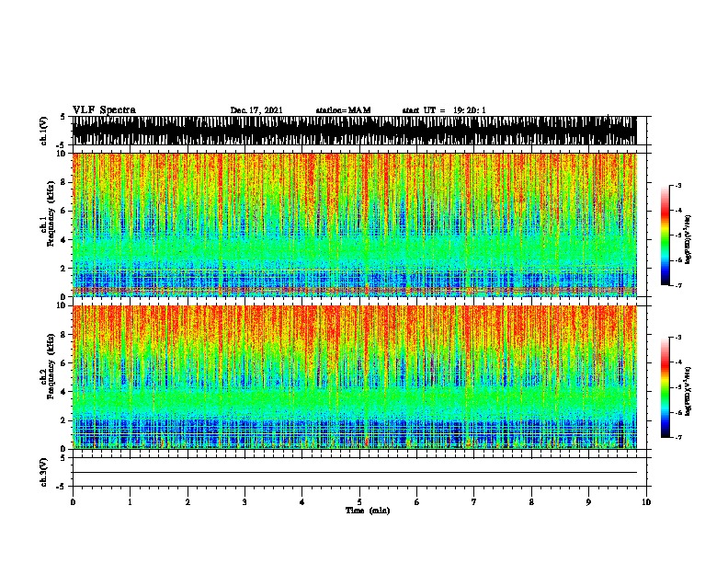Click the "station=MAM" label
Screen dimensions: 728x563
pyautogui.click(x=343, y=110)
